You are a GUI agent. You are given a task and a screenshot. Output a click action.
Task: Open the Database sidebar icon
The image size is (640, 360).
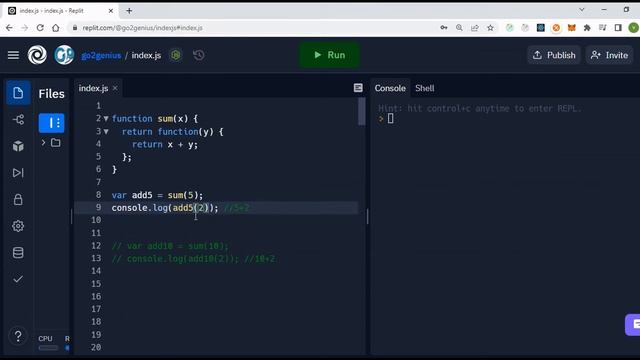pyautogui.click(x=18, y=253)
